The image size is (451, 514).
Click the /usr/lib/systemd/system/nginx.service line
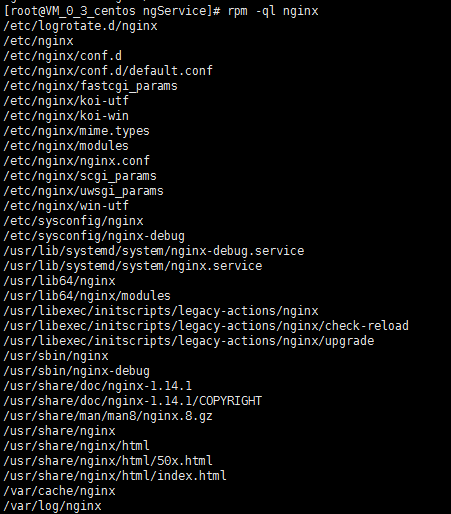[x=133, y=266]
